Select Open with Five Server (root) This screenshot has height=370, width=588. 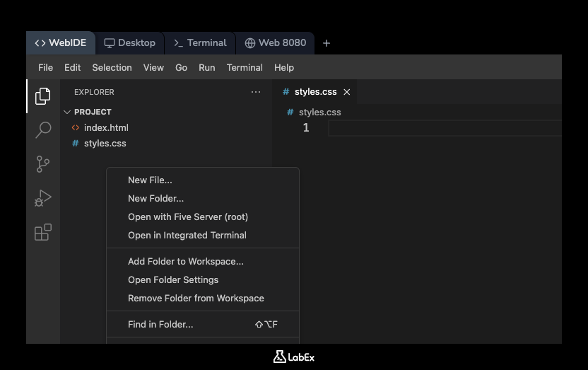click(x=188, y=217)
